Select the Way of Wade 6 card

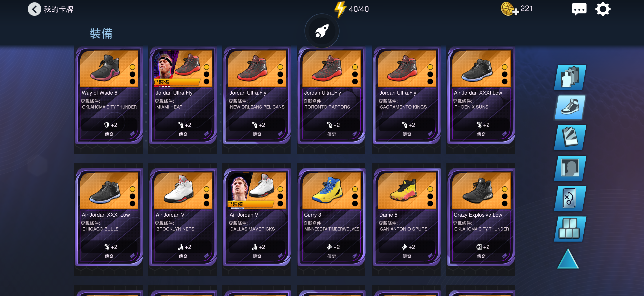pos(109,95)
